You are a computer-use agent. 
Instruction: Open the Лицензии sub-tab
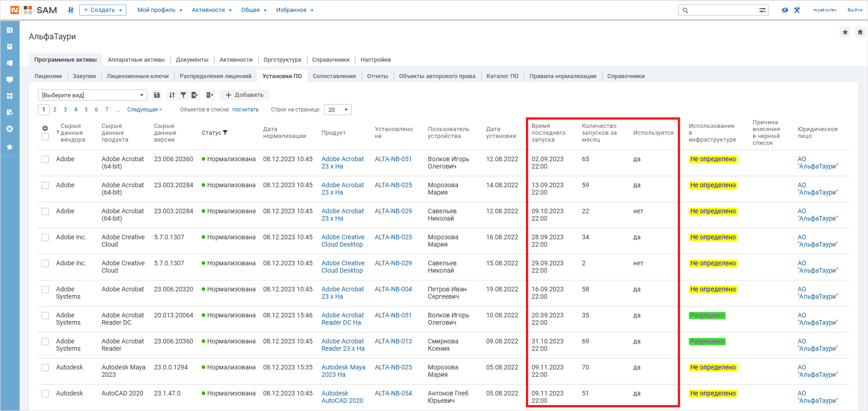[48, 76]
